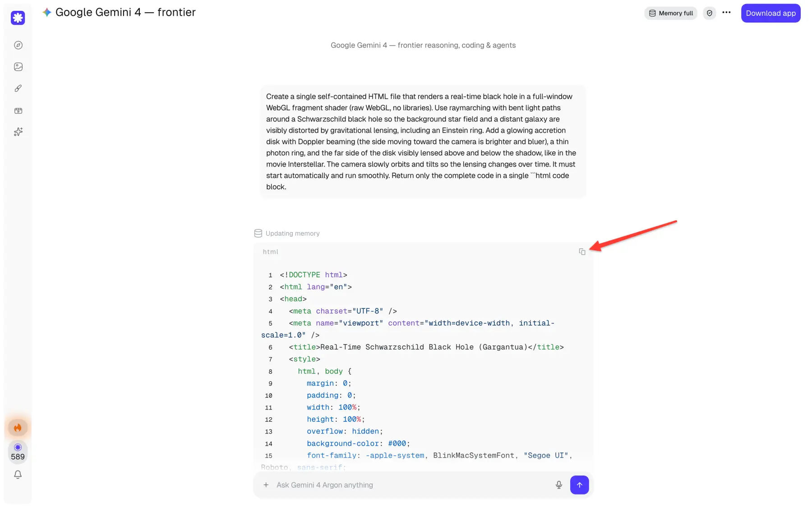Send message with the arrow button
Image resolution: width=812 pixels, height=508 pixels.
[580, 485]
